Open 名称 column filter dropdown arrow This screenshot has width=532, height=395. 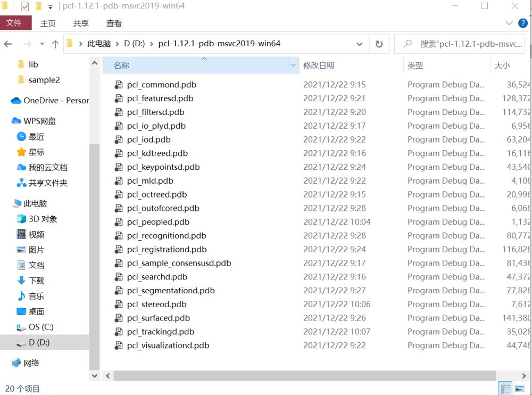294,65
